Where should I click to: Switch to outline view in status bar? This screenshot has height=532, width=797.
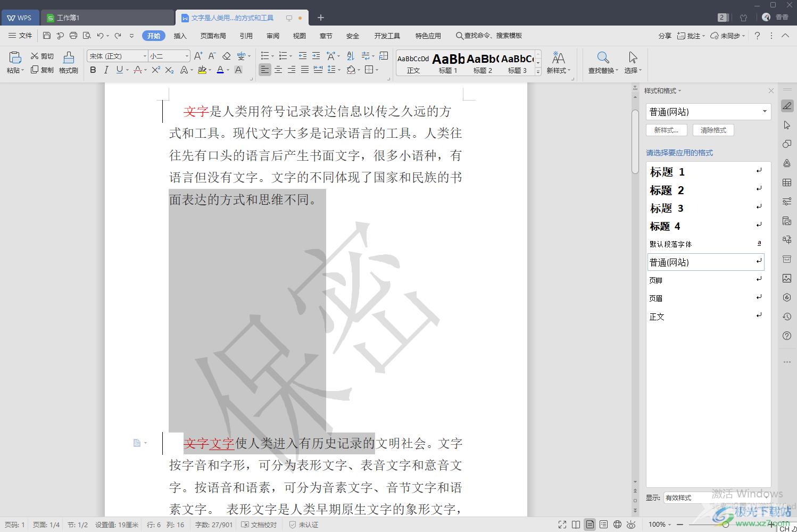point(603,525)
